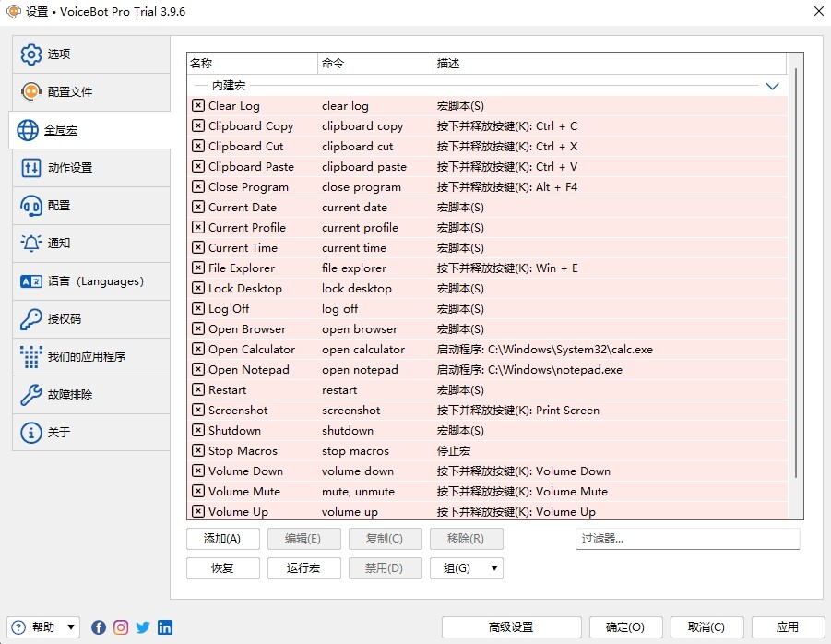
Task: Click the 'clipboard paste' command cell
Action: point(364,166)
